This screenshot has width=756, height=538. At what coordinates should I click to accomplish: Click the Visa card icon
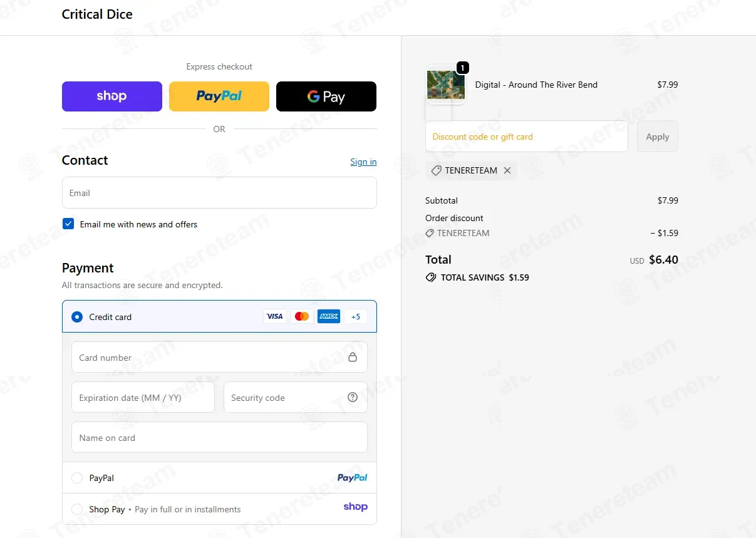tap(274, 316)
